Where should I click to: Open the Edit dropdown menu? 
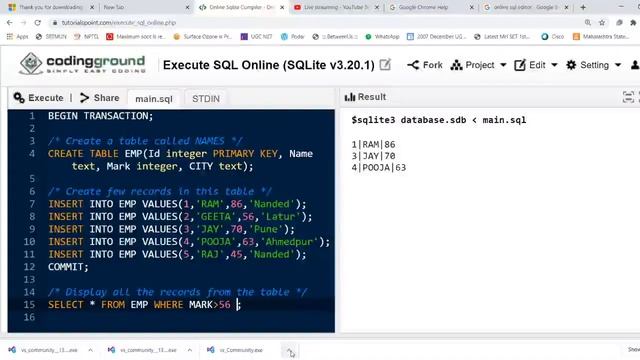536,65
